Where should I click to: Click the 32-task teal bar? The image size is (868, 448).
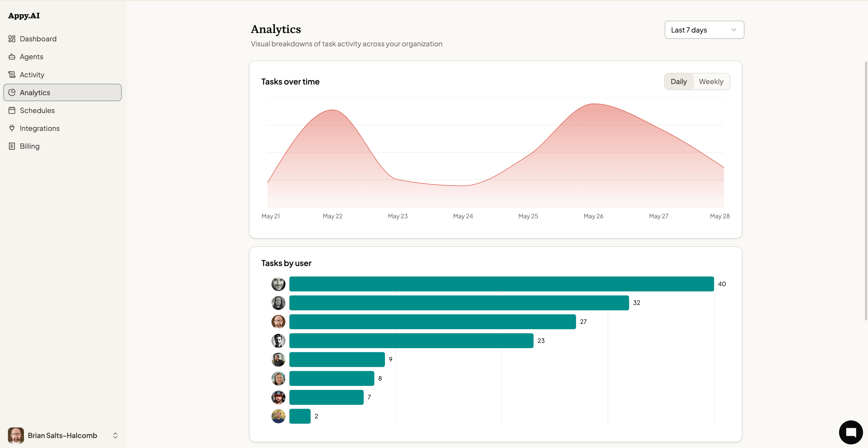coord(459,303)
